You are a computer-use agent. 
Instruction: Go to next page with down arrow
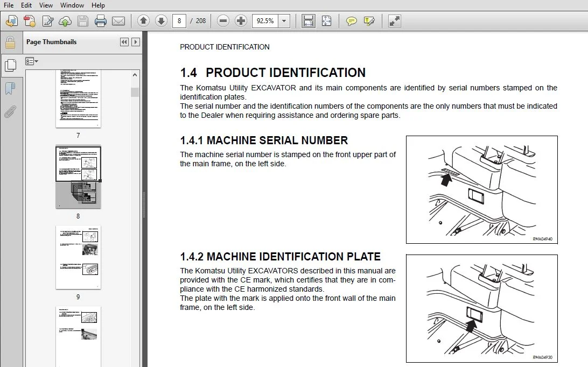[x=161, y=21]
